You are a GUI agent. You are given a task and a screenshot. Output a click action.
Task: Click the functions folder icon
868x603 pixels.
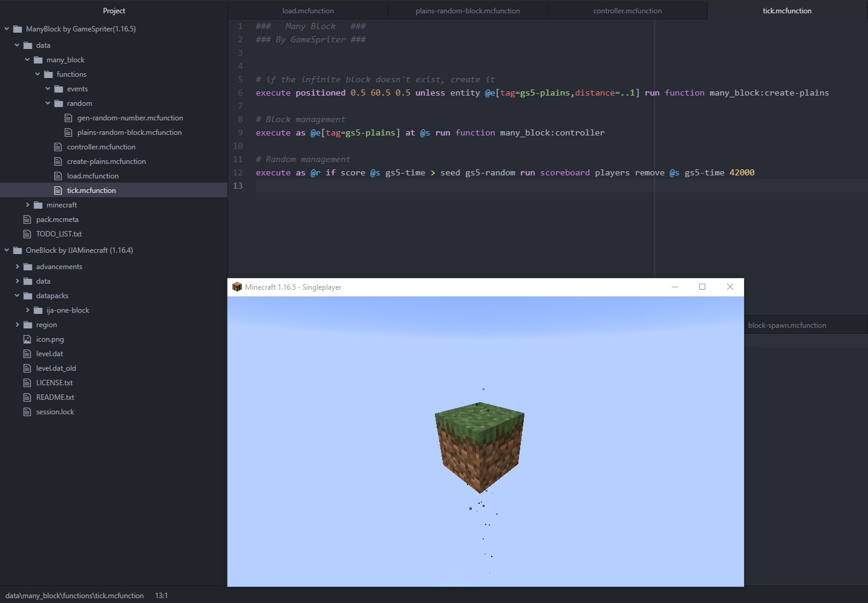point(48,74)
